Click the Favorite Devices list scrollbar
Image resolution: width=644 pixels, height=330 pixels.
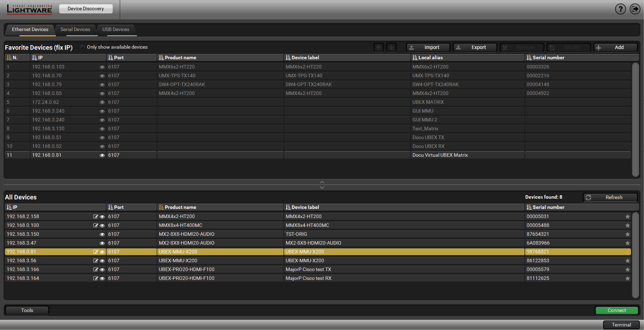[635, 119]
